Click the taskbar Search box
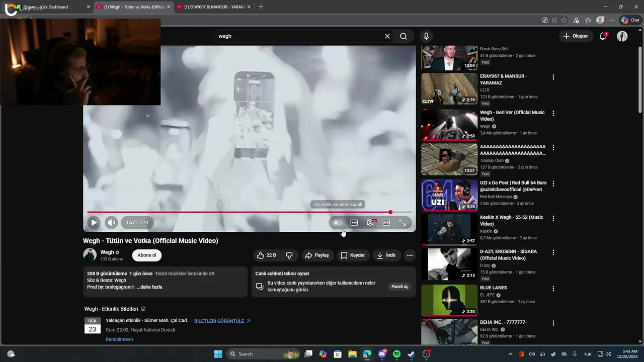Image resolution: width=644 pixels, height=362 pixels. pos(263,354)
